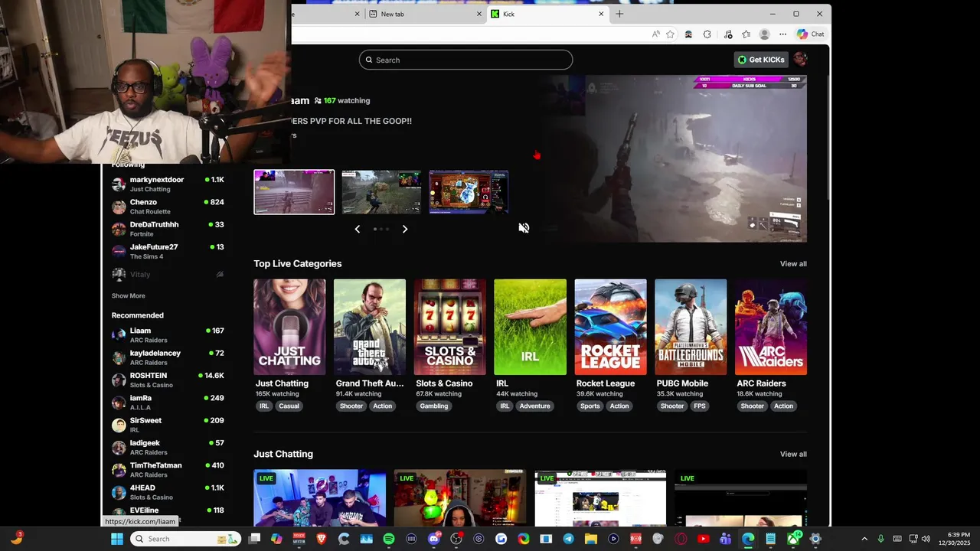The width and height of the screenshot is (980, 551).
Task: Open JakeFuture27 channel in the sidebar
Action: pos(168,251)
